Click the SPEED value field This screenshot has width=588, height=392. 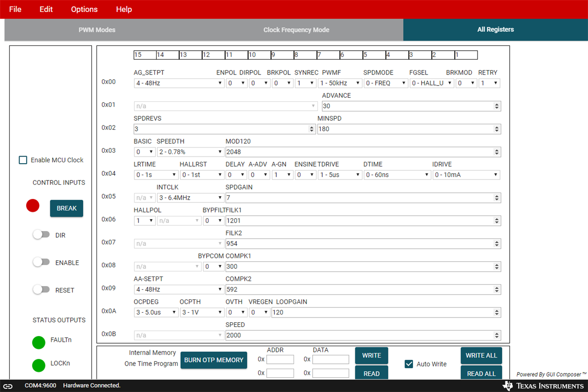click(x=363, y=335)
